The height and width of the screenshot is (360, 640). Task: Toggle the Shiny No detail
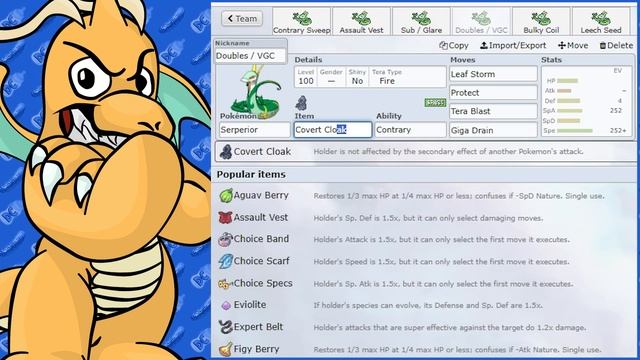coord(357,77)
